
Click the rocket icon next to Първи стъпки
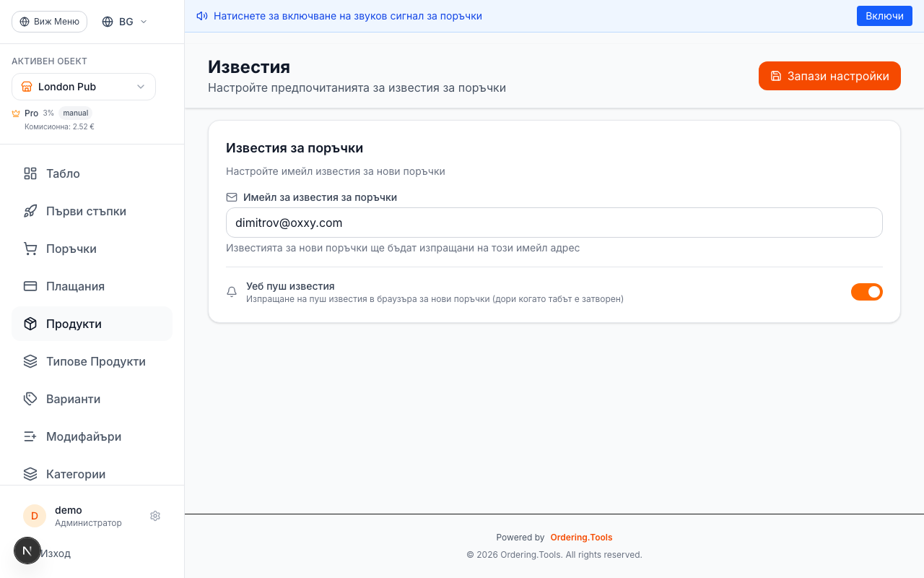pyautogui.click(x=30, y=211)
